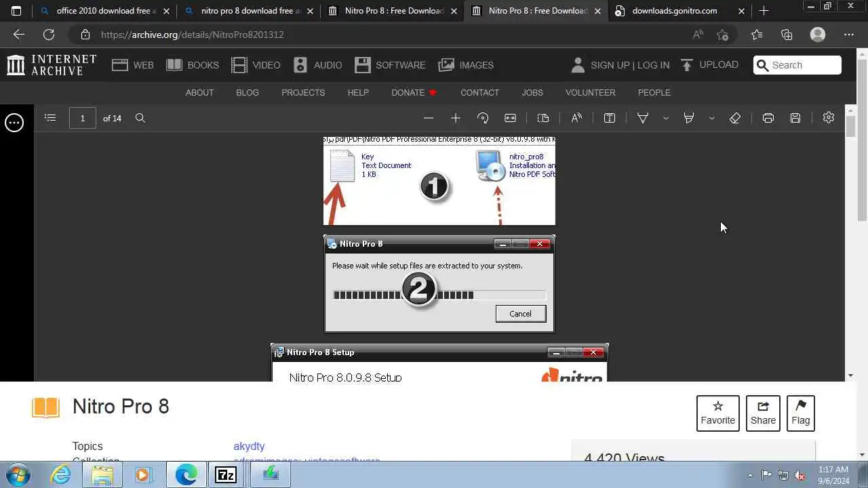Open the HELP page
This screenshot has height=488, width=868.
(358, 92)
